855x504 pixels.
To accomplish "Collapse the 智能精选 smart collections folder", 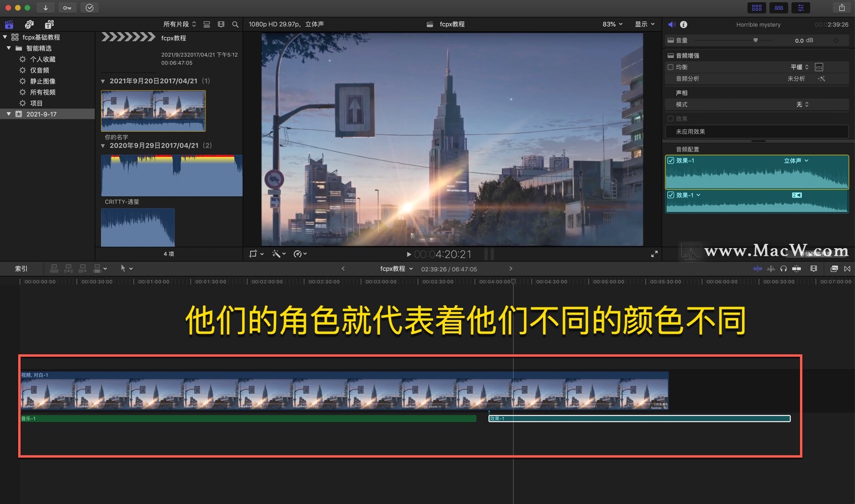I will pos(9,48).
